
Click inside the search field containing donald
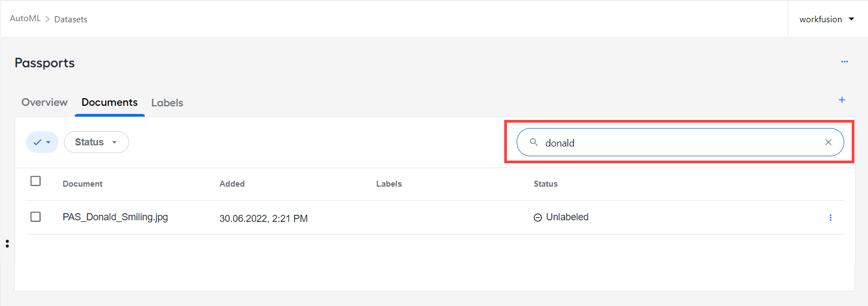[680, 142]
